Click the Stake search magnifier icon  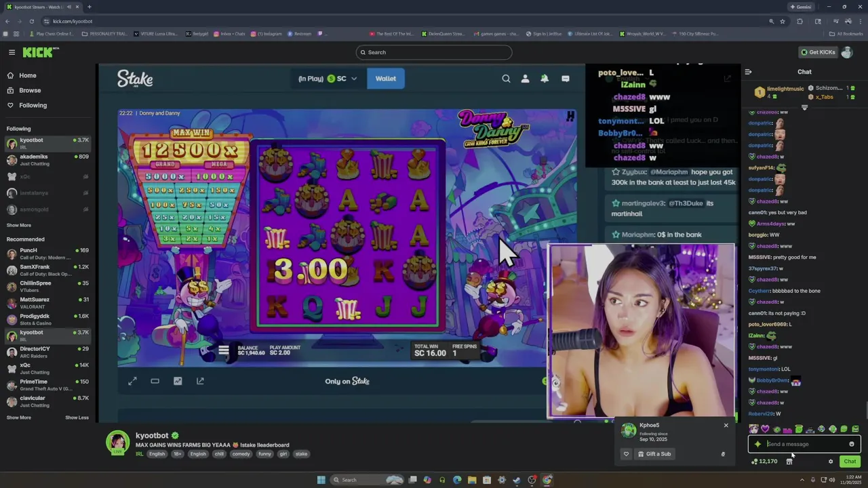pyautogui.click(x=506, y=79)
